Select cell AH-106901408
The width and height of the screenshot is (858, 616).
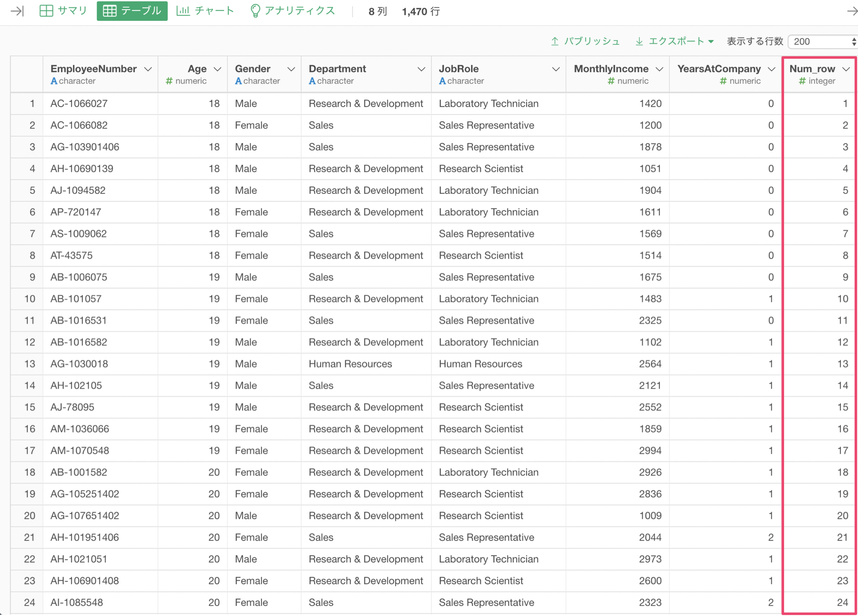point(100,581)
